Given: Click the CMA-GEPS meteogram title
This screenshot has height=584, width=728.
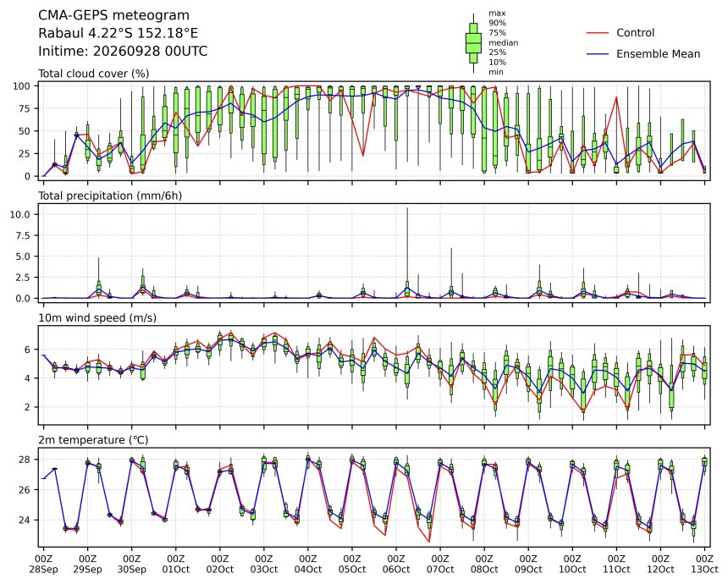Looking at the screenshot, I should [113, 15].
